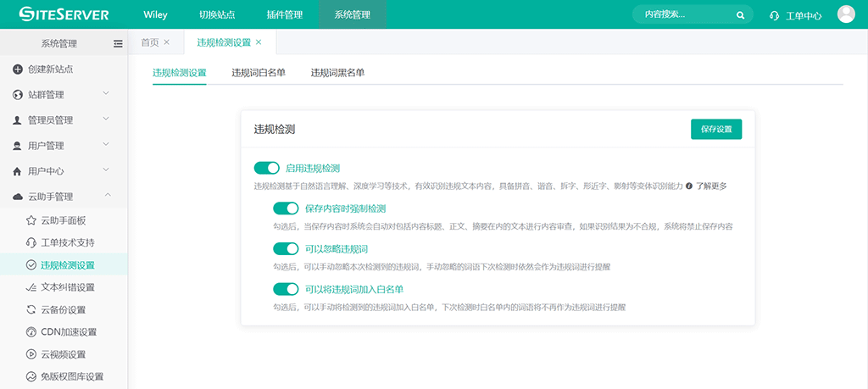Click the 创建新站点 plus icon

click(x=18, y=69)
